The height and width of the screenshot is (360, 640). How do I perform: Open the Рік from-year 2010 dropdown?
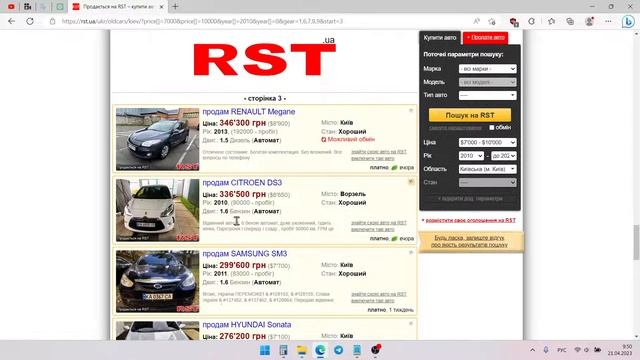tap(471, 156)
